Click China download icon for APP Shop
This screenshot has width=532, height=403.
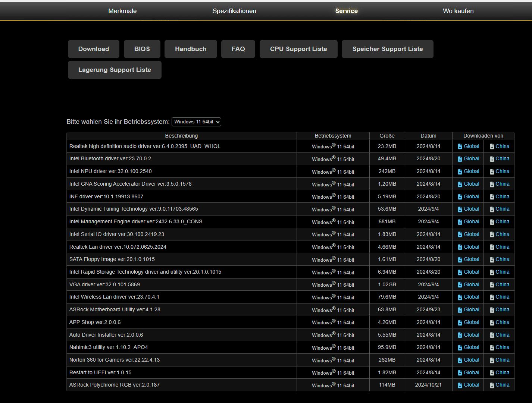pyautogui.click(x=492, y=322)
